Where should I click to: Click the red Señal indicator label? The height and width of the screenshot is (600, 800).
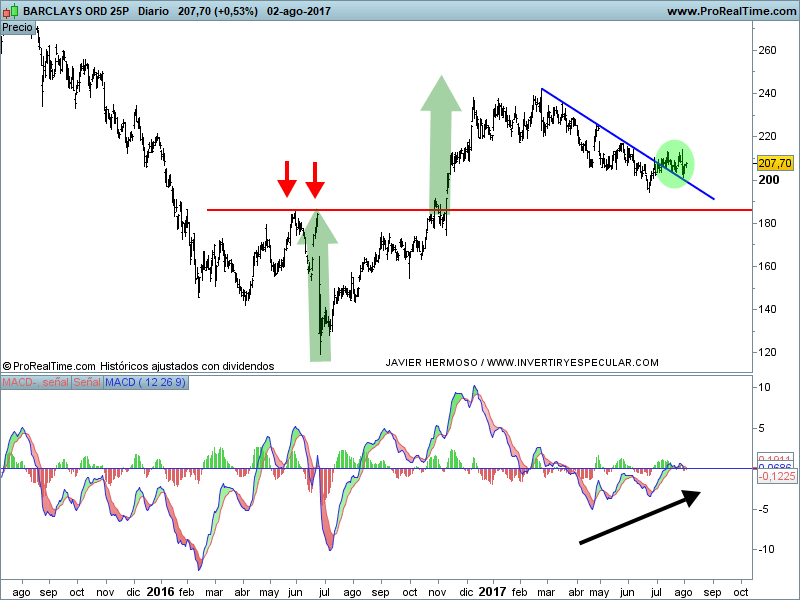[87, 383]
